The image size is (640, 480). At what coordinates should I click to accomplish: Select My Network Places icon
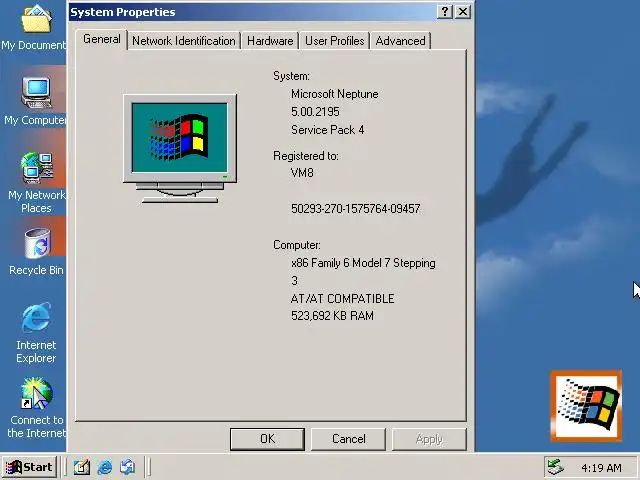click(x=36, y=182)
